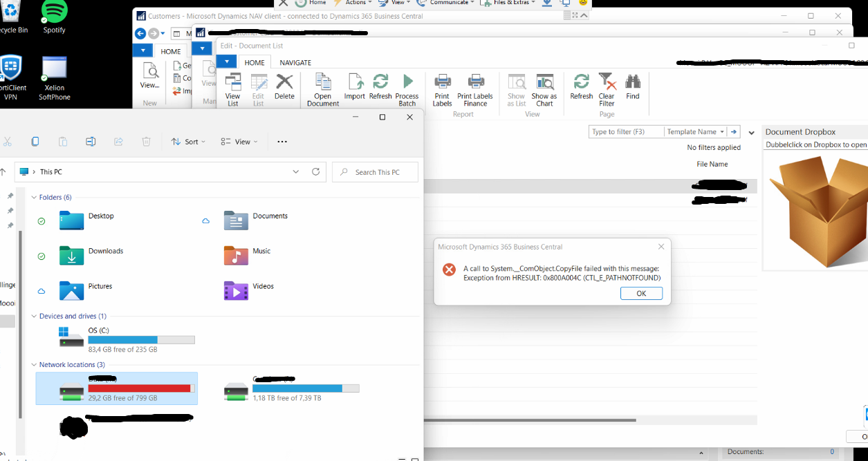Collapse the Devices and drives group
The height and width of the screenshot is (461, 868).
[35, 317]
